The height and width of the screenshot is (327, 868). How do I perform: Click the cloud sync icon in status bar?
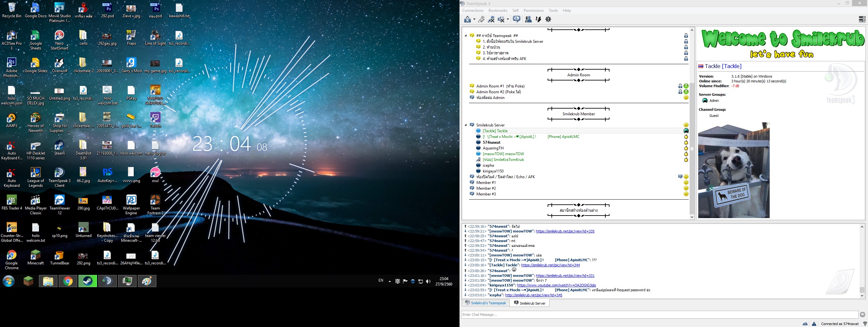tap(805, 323)
